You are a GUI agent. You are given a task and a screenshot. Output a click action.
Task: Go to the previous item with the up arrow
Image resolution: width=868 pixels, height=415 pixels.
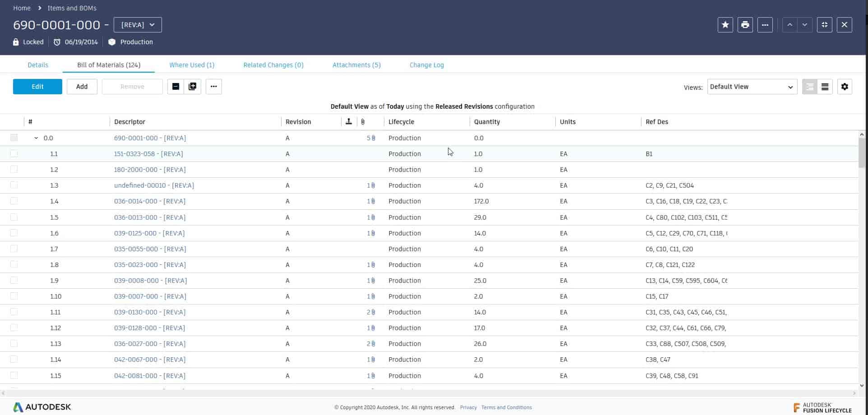pos(790,25)
